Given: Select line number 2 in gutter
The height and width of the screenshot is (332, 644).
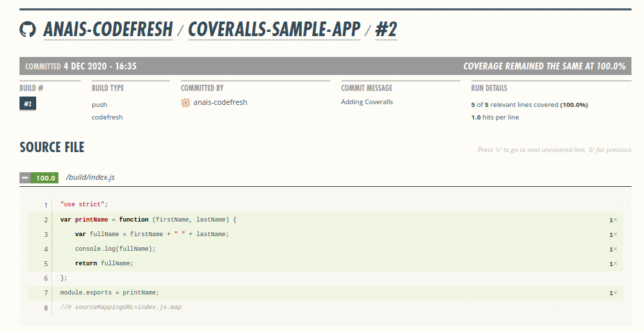Looking at the screenshot, I should point(45,220).
